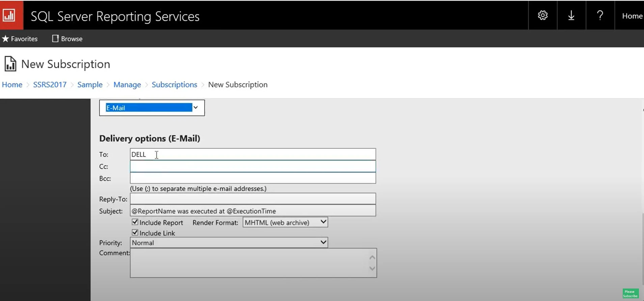Screen dimensions: 644x301
Task: Uncheck the Include Report checkbox
Action: [x=135, y=222]
